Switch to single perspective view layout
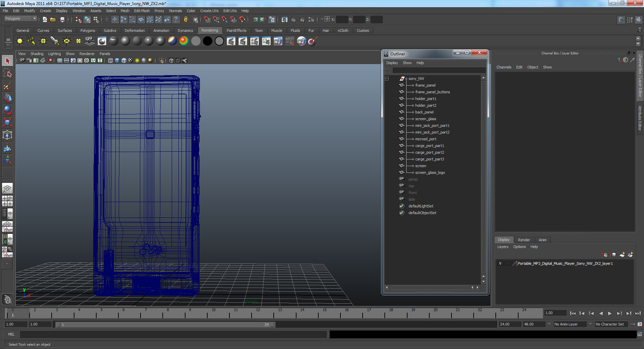Screen dimensions: 644x349 (7, 188)
